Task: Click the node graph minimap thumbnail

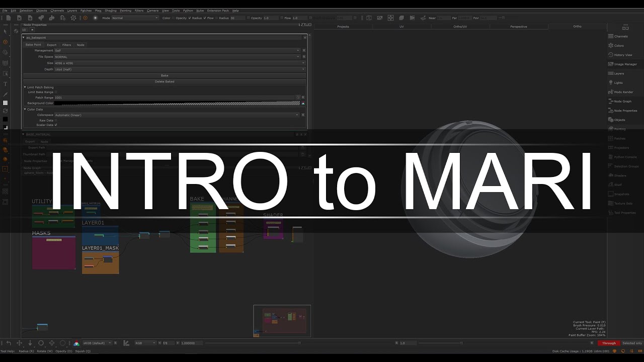Action: [x=282, y=321]
